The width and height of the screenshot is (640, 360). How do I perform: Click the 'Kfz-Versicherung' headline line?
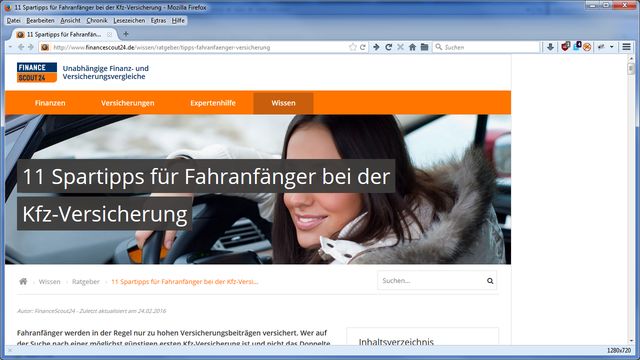[104, 214]
